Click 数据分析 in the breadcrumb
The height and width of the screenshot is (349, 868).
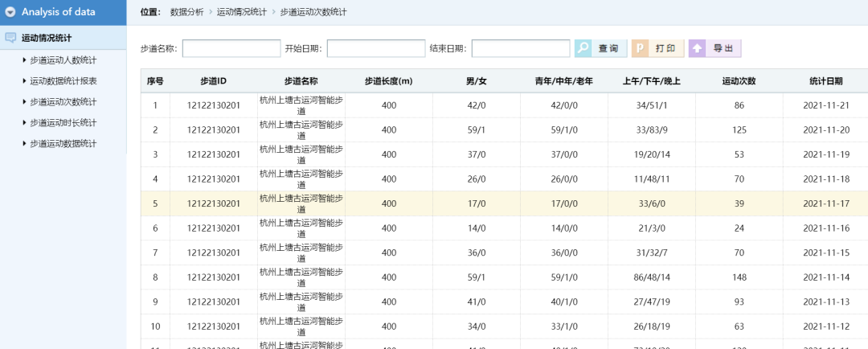point(186,11)
